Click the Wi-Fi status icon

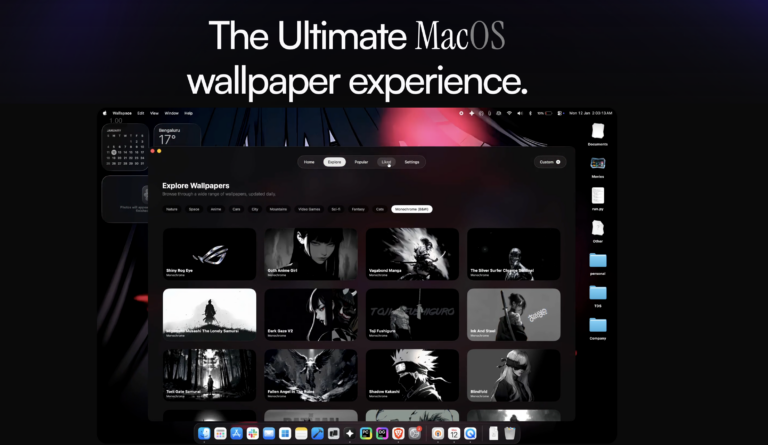(x=509, y=113)
